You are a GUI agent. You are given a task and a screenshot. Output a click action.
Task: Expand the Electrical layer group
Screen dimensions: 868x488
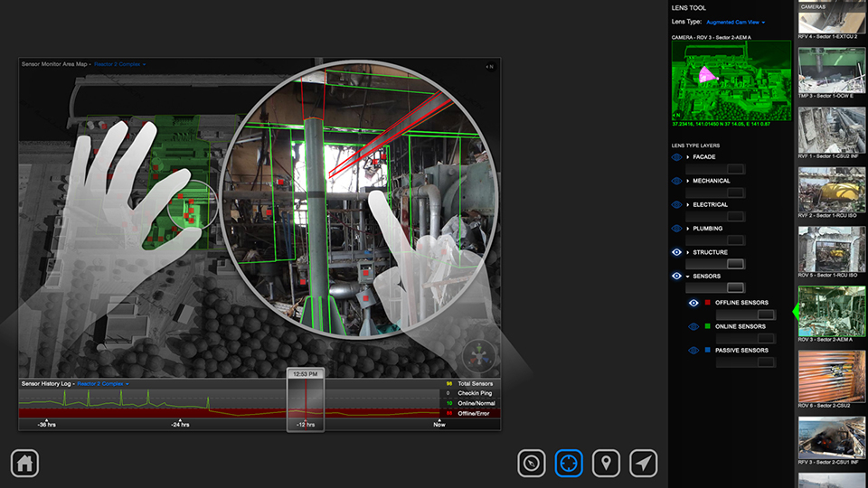688,205
